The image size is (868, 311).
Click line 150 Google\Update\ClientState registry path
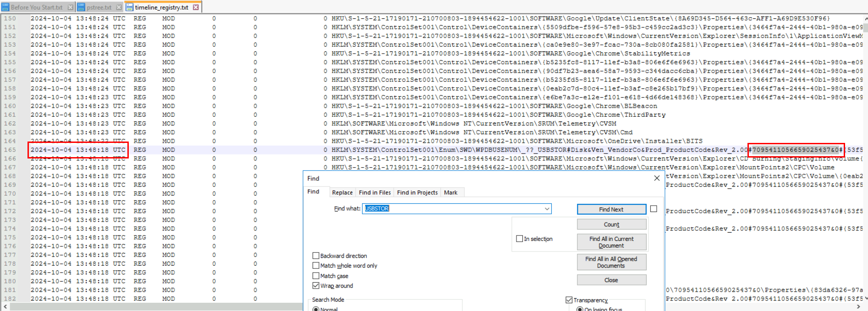[x=581, y=18]
